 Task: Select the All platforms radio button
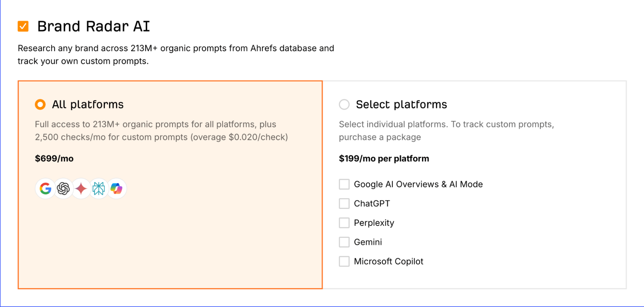(x=40, y=105)
